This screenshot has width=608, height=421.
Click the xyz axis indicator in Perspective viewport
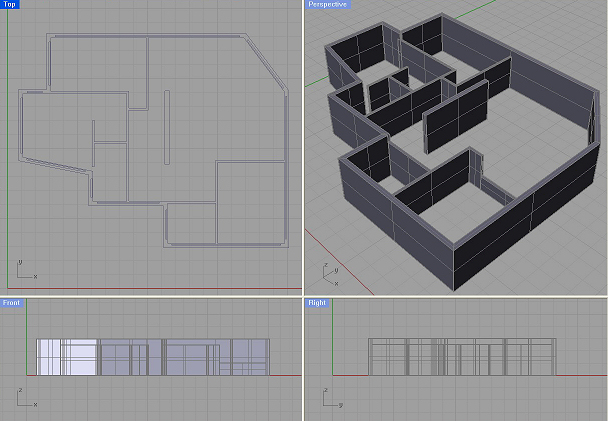pyautogui.click(x=331, y=274)
